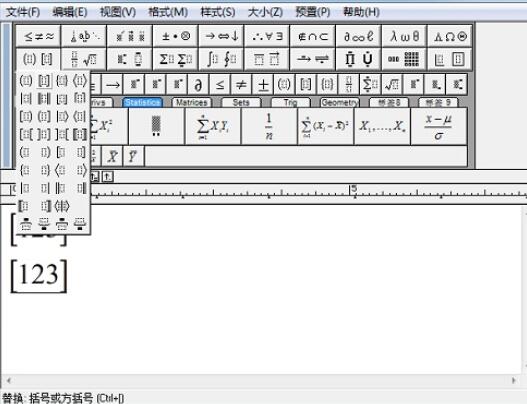Insert summation template from the small bar

point(370,84)
